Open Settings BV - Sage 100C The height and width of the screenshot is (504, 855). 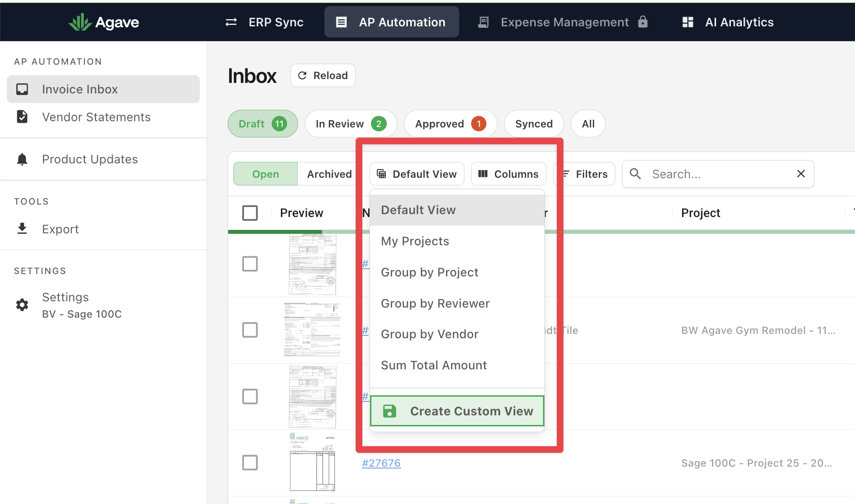pyautogui.click(x=103, y=305)
